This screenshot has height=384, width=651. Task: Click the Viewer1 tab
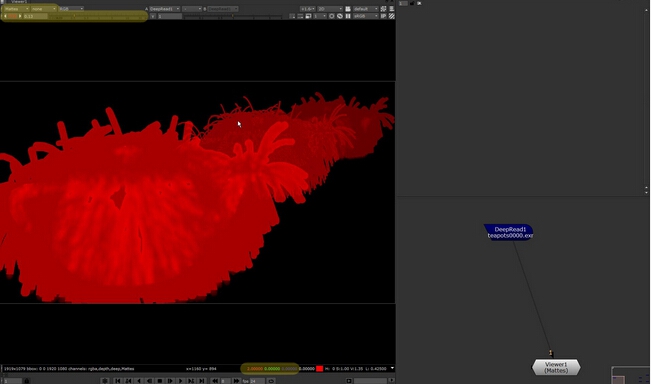click(19, 2)
